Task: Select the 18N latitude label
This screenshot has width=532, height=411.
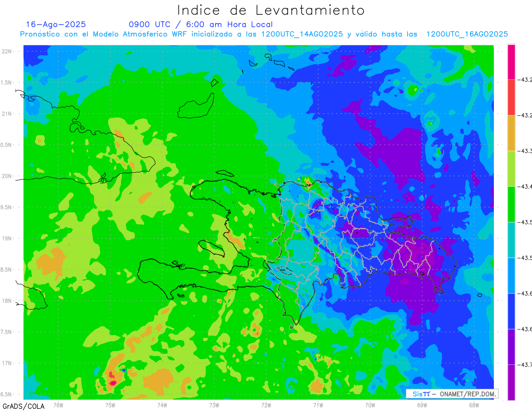Action: 7,301
